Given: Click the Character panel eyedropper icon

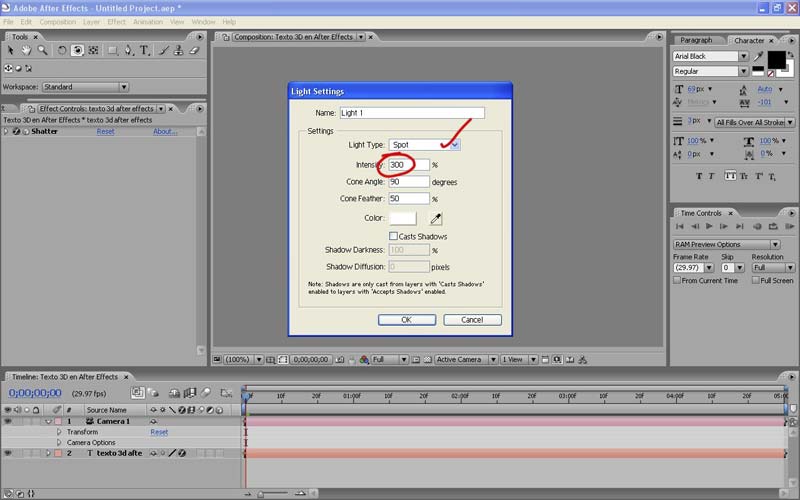Looking at the screenshot, I should 759,56.
